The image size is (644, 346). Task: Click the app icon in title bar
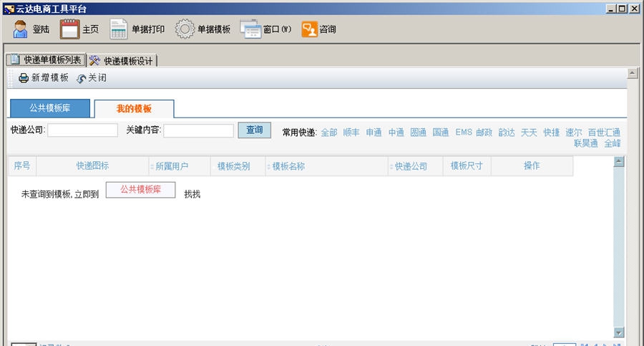pos(9,9)
